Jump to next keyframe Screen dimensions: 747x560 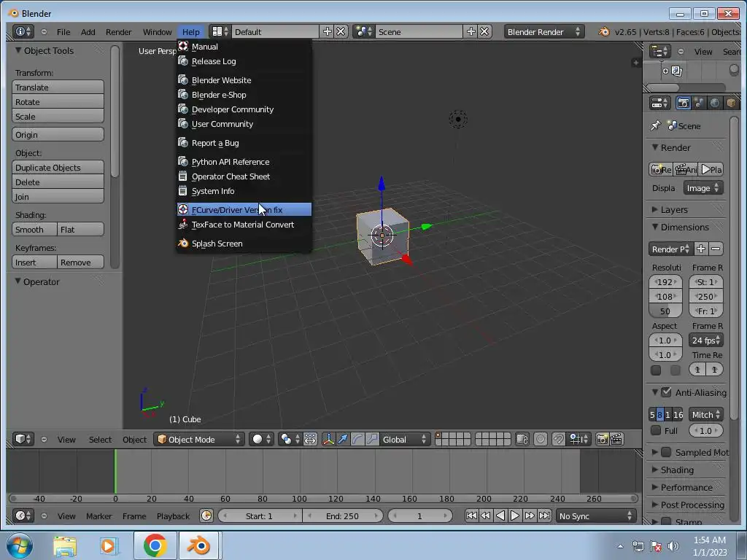(530, 516)
